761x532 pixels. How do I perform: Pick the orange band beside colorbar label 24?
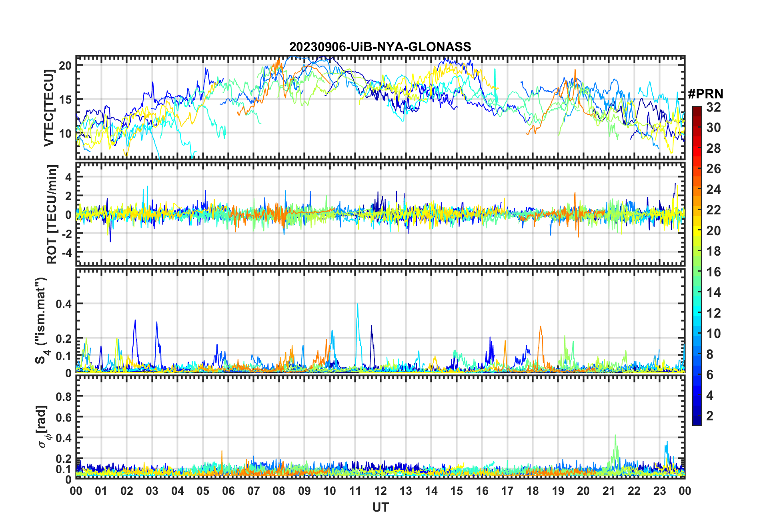coord(697,189)
